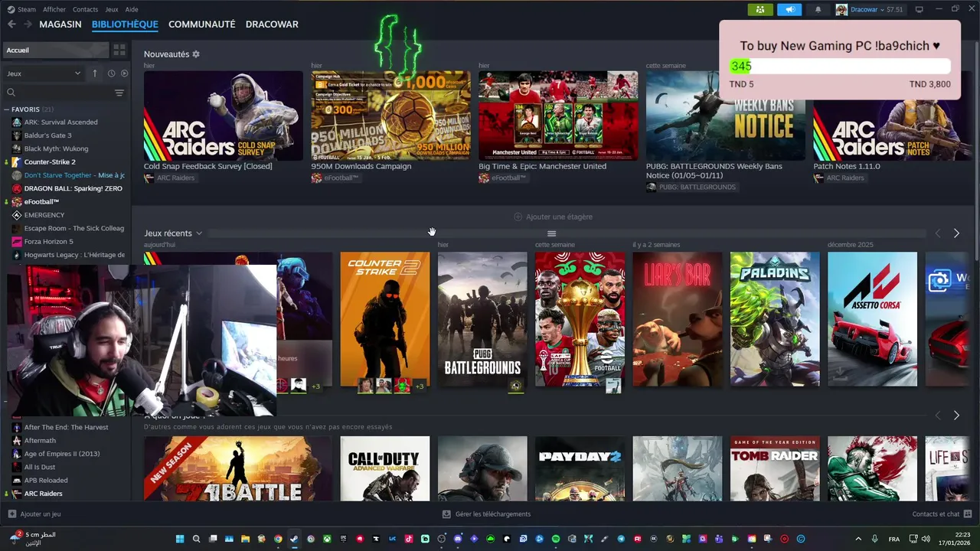Open the friends activity green button
The width and height of the screenshot is (980, 551).
(x=759, y=10)
